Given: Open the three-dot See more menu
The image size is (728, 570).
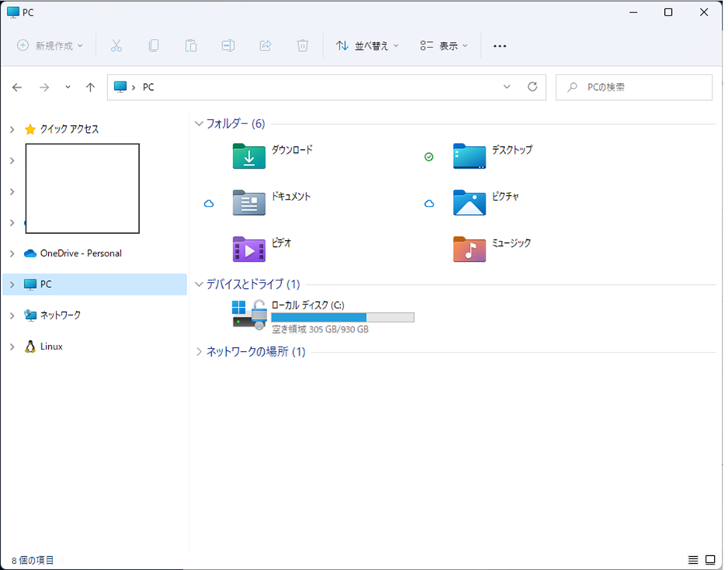Looking at the screenshot, I should tap(500, 46).
